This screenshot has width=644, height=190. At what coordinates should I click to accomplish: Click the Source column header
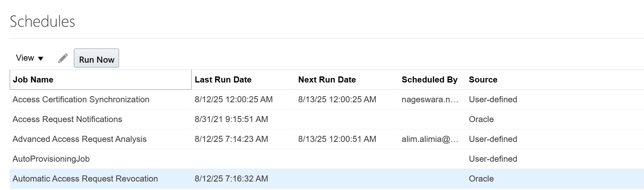coord(483,80)
